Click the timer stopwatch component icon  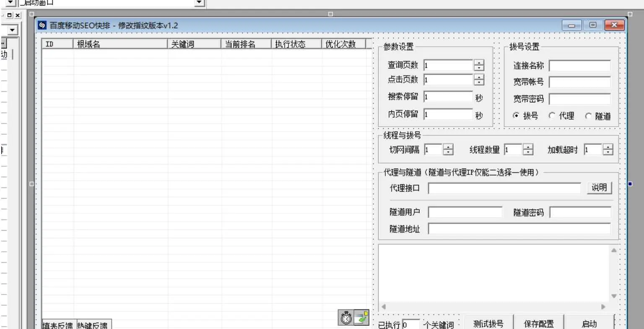[346, 318]
